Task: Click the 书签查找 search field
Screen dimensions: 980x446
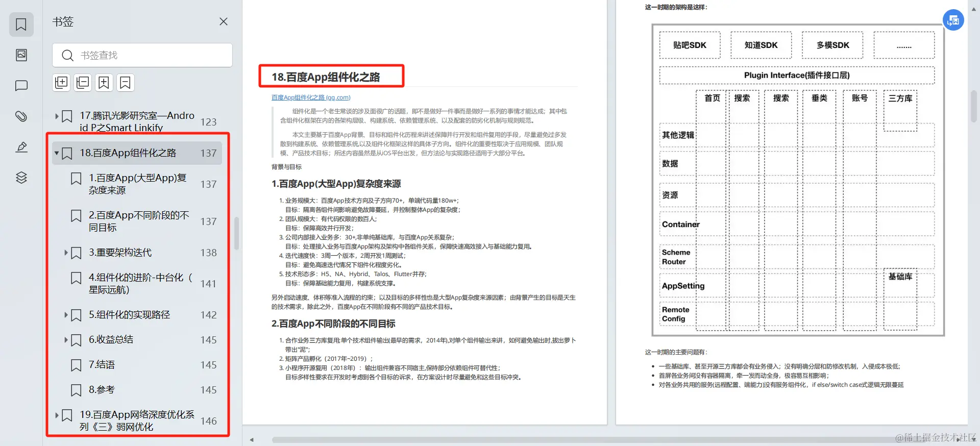Action: click(x=142, y=55)
